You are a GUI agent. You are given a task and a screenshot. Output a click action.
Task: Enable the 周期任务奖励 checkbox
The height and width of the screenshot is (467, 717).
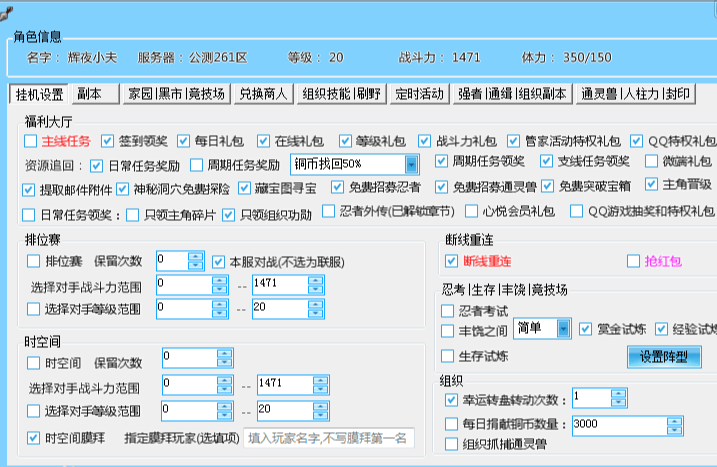(196, 165)
